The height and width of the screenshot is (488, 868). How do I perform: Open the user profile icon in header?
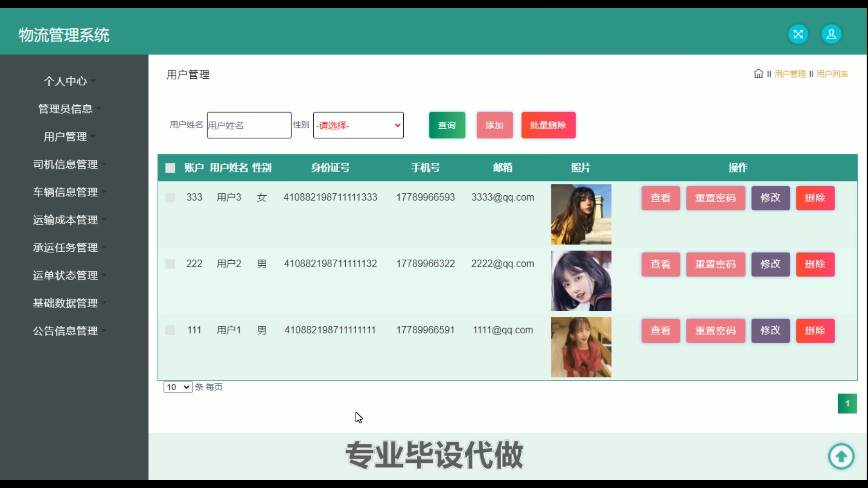click(x=831, y=34)
